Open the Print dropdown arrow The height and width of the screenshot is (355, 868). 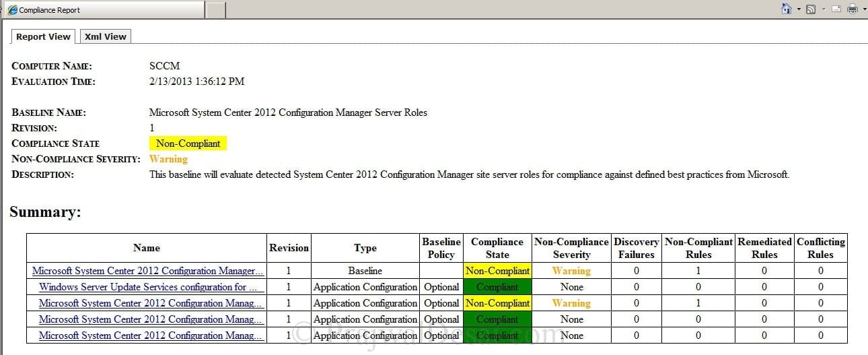(x=863, y=9)
